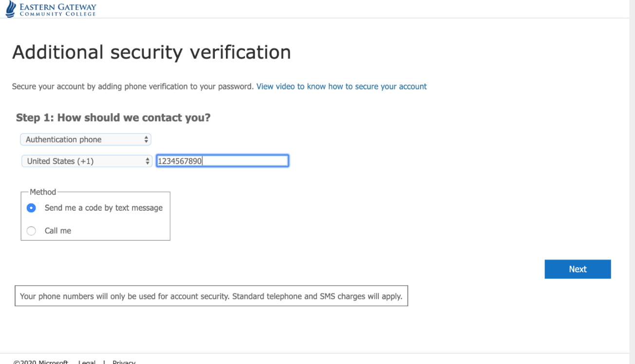The height and width of the screenshot is (364, 635).
Task: Click the "Call me" label text
Action: point(58,231)
